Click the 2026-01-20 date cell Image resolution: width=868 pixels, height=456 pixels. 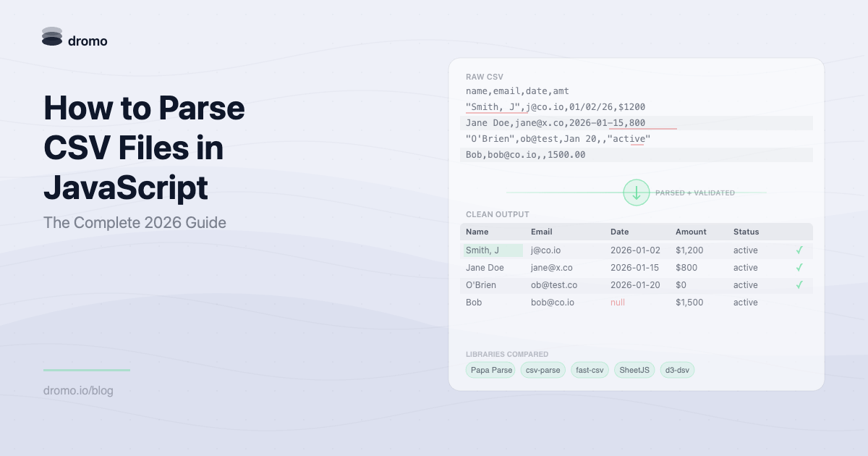point(636,285)
